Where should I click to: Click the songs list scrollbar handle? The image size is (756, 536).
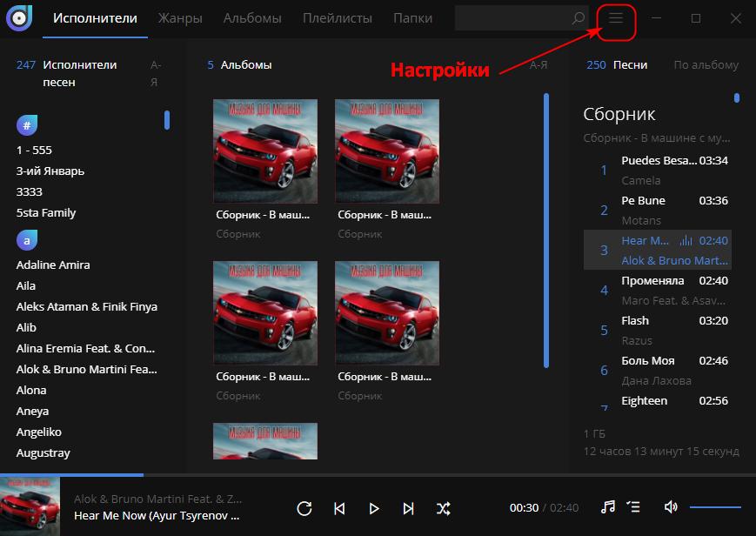coord(737,98)
